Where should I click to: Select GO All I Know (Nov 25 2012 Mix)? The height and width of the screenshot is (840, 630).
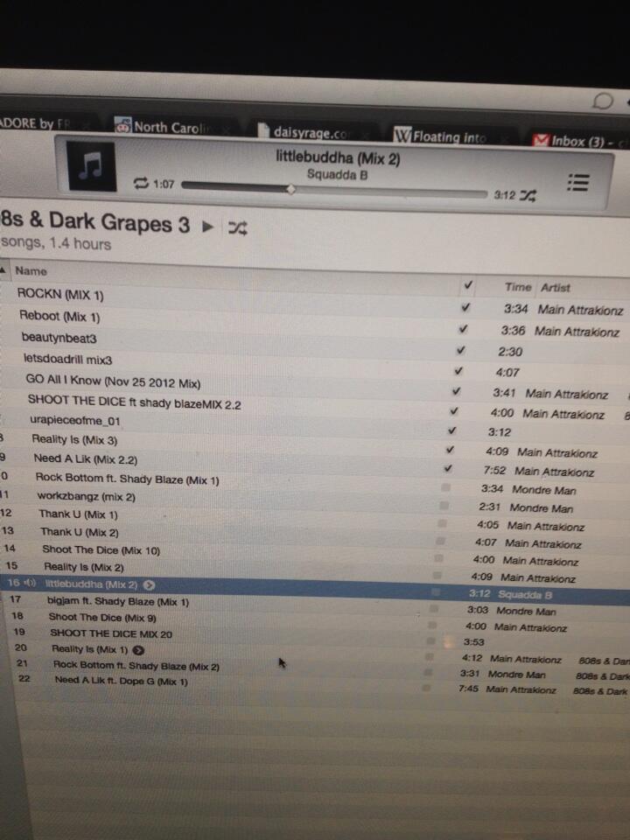click(x=113, y=382)
